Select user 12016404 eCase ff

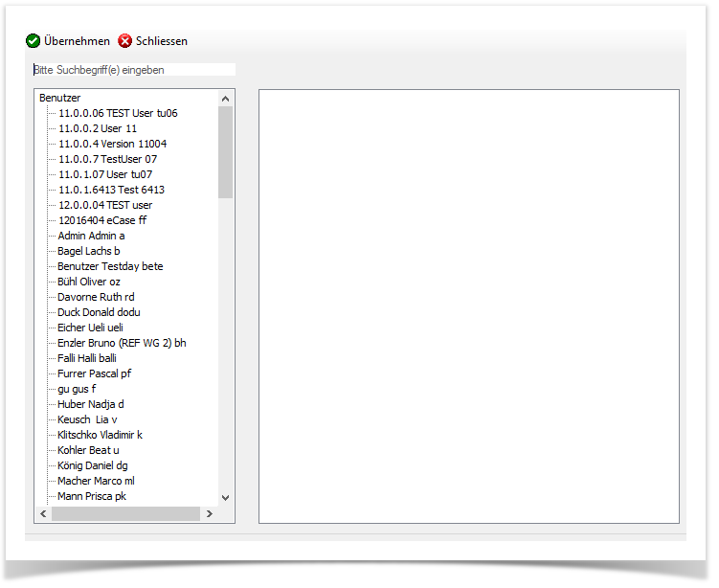pyautogui.click(x=102, y=220)
